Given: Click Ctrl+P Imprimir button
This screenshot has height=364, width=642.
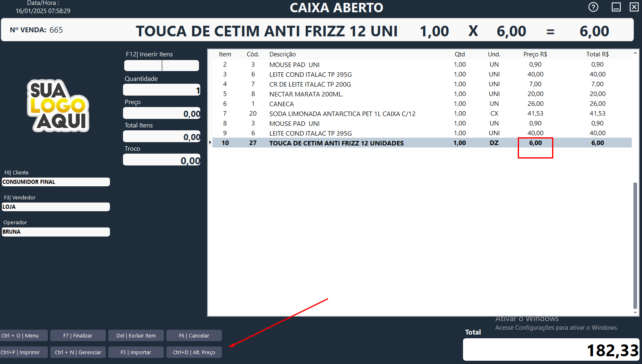Looking at the screenshot, I should 24,352.
